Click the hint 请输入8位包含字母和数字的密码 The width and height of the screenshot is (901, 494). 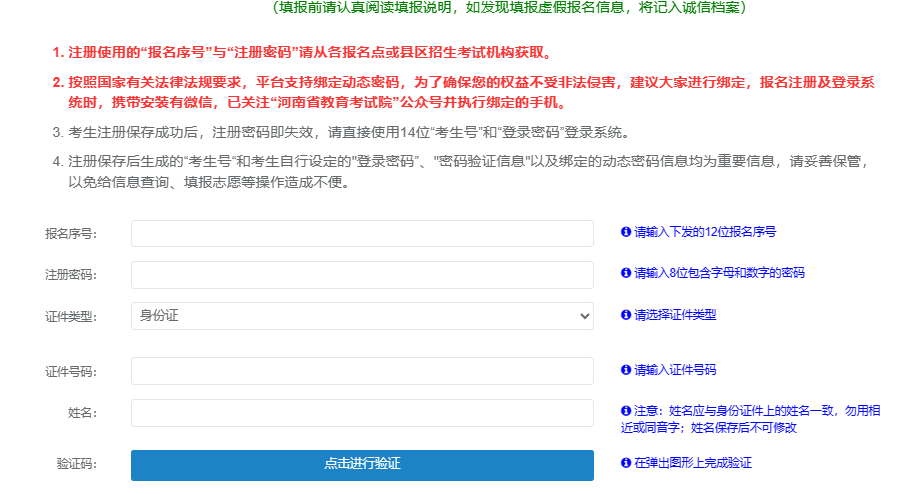pos(719,272)
